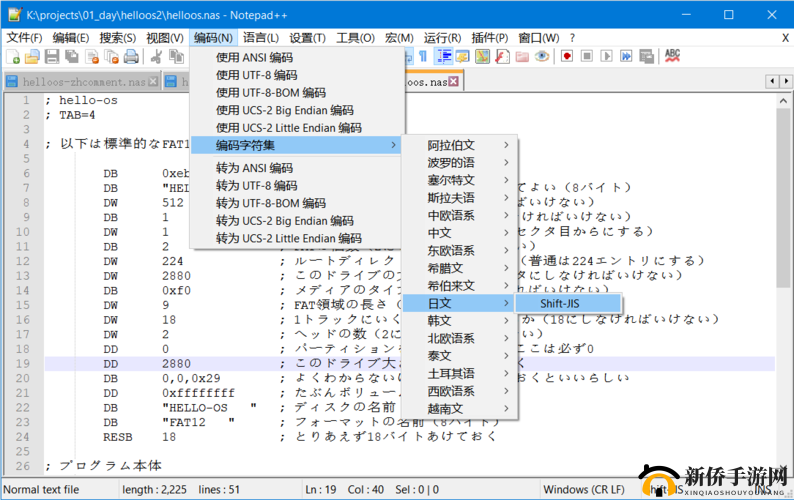The height and width of the screenshot is (500, 794).
Task: Toggle the indent guide toolbar icon
Action: point(444,56)
